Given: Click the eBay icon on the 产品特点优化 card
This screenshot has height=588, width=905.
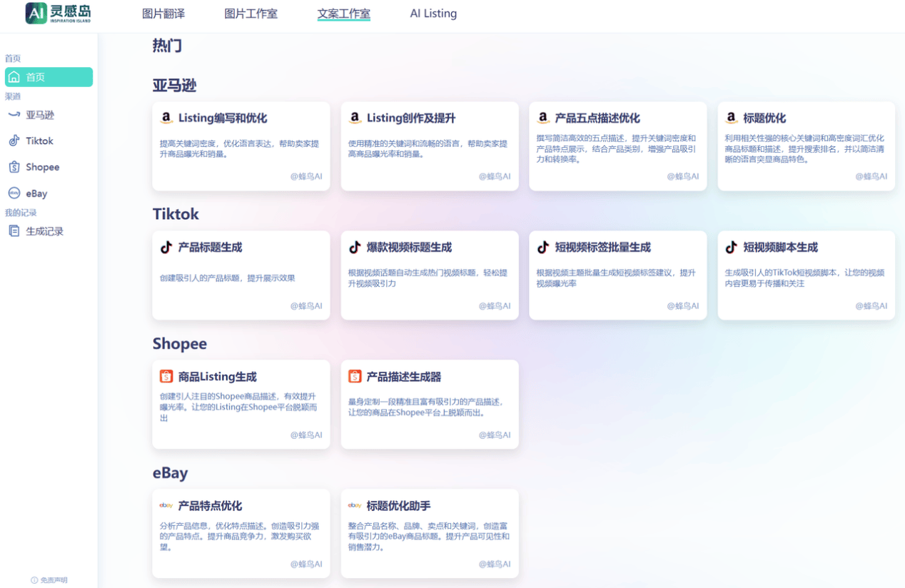Looking at the screenshot, I should click(x=166, y=505).
